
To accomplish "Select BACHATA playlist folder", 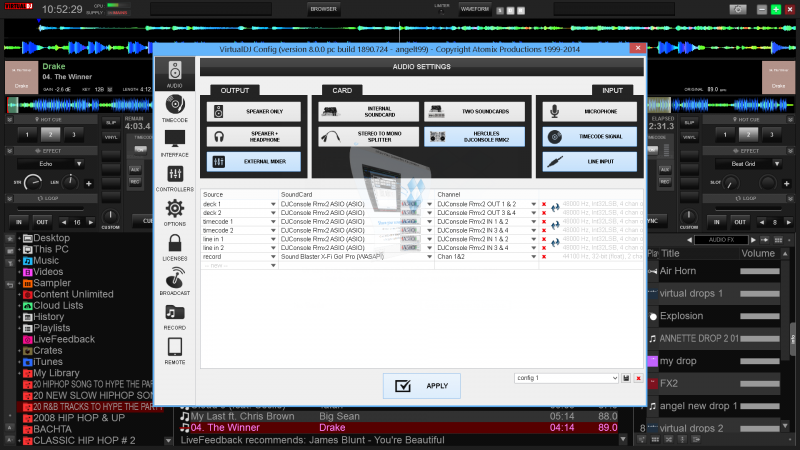I will tap(52, 429).
